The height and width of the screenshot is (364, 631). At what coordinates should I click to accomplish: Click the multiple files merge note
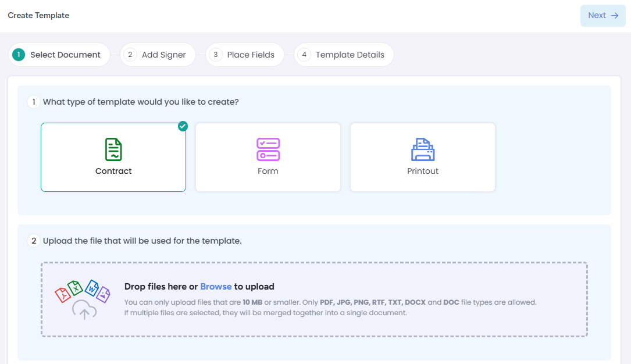click(x=266, y=312)
